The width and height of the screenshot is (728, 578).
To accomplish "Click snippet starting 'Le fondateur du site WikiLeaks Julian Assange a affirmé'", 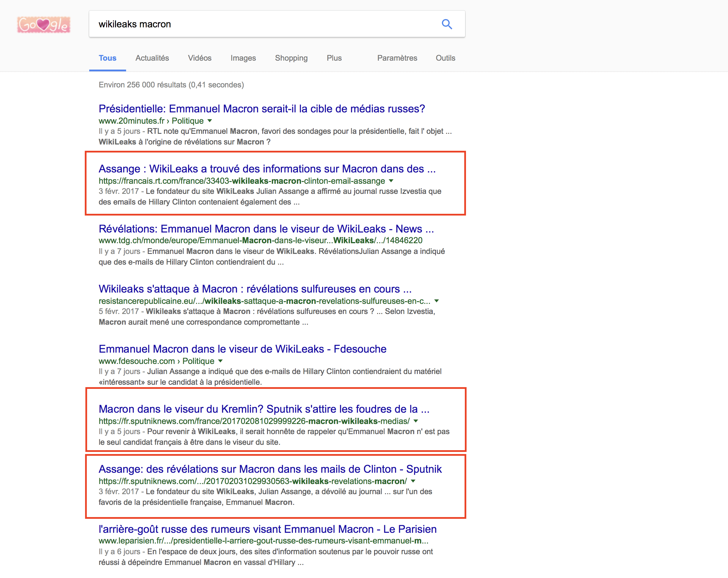I will coord(294,191).
